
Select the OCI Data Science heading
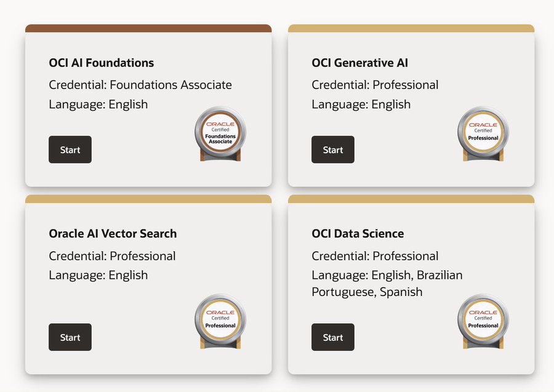(x=357, y=234)
